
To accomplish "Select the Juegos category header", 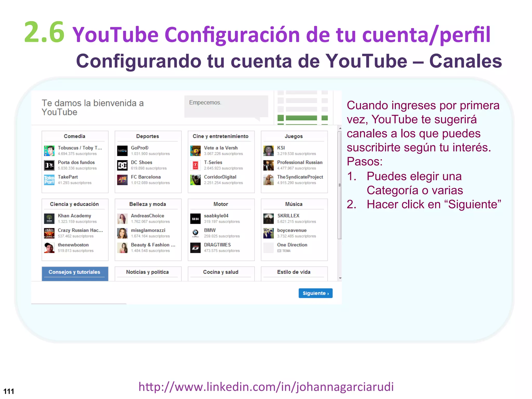I will [294, 136].
